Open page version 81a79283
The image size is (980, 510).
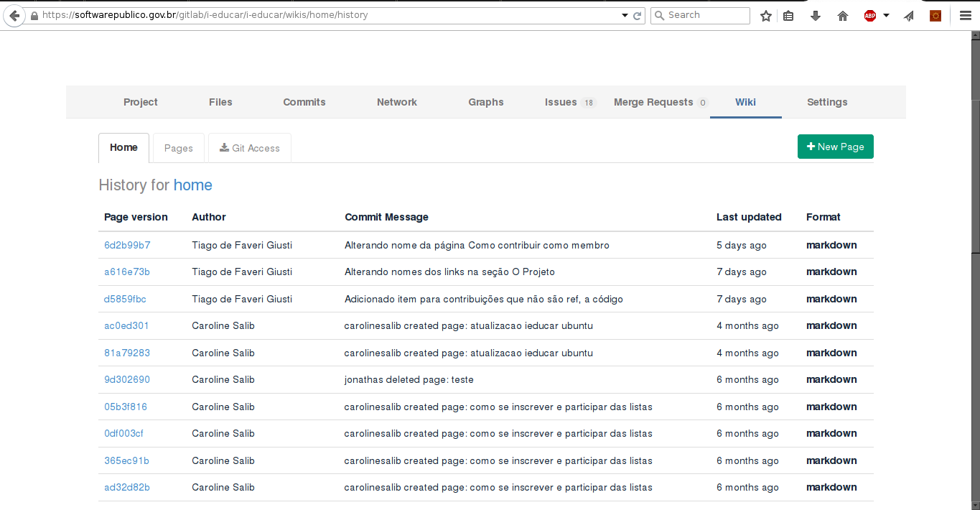pos(127,353)
